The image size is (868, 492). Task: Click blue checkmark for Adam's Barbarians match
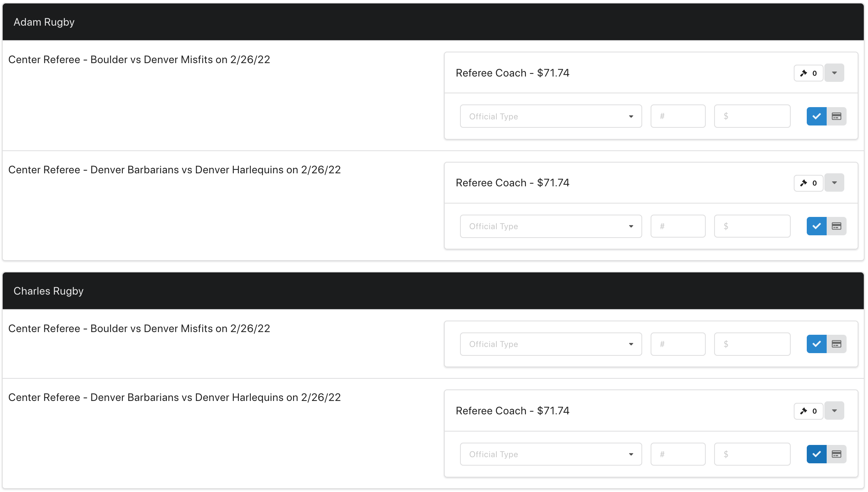click(x=816, y=226)
